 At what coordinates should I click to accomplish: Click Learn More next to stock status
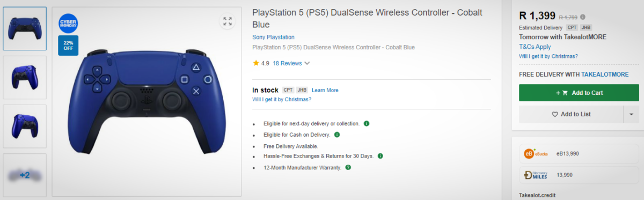325,90
